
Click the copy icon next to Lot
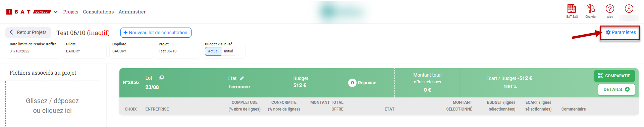[161, 78]
